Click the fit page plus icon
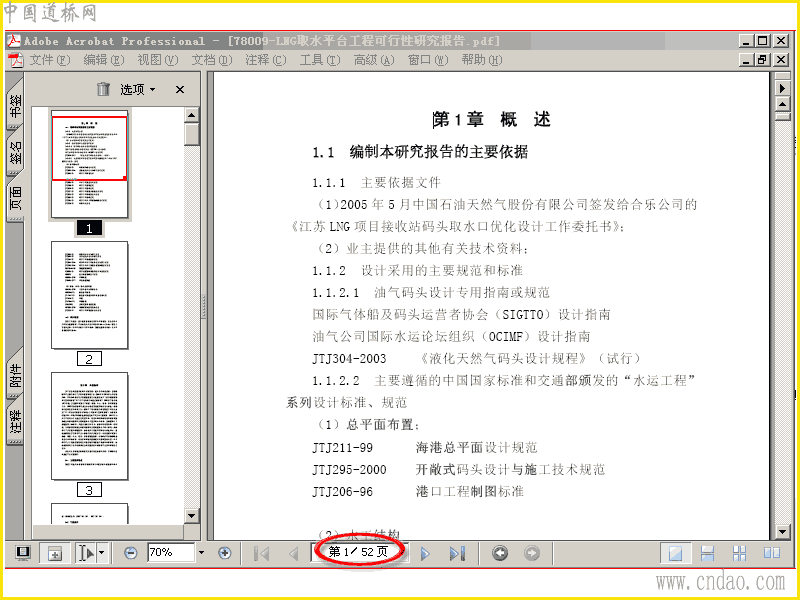Image resolution: width=800 pixels, height=600 pixels. click(x=54, y=553)
